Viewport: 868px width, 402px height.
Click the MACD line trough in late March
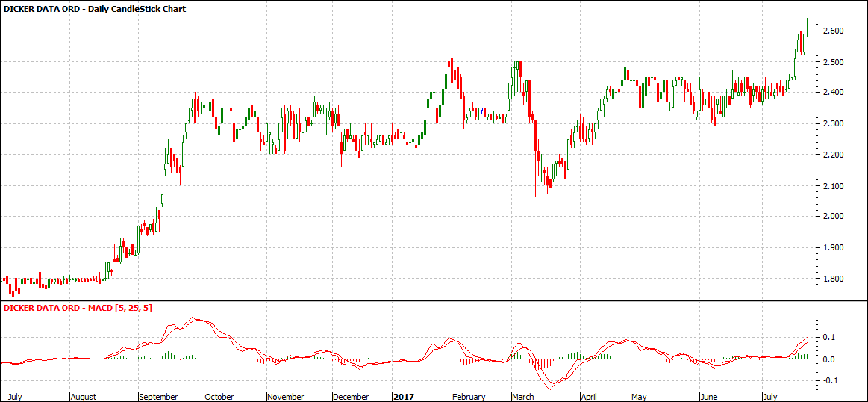(549, 389)
